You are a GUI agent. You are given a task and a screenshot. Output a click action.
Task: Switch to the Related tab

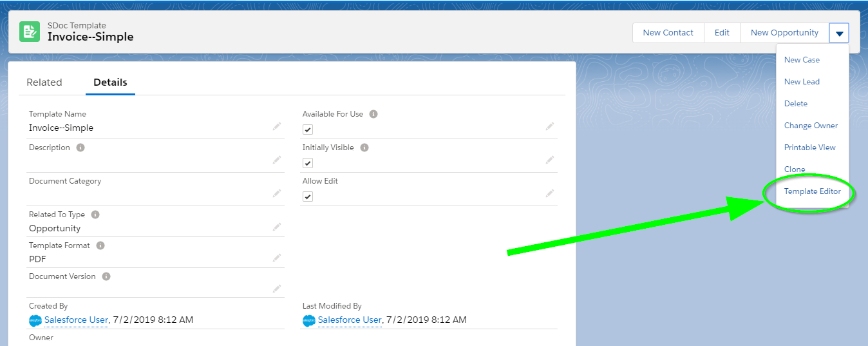click(x=44, y=82)
